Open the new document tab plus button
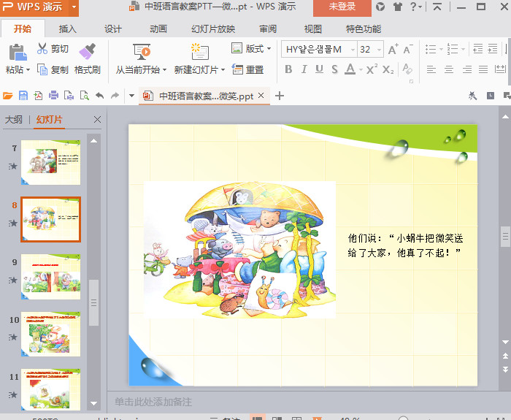 click(x=280, y=96)
